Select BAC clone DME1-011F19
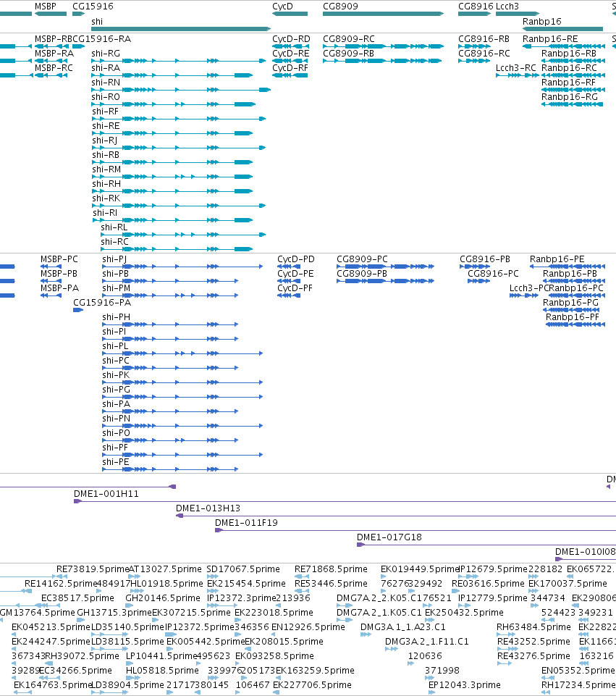This screenshot has height=696, width=616. click(415, 530)
